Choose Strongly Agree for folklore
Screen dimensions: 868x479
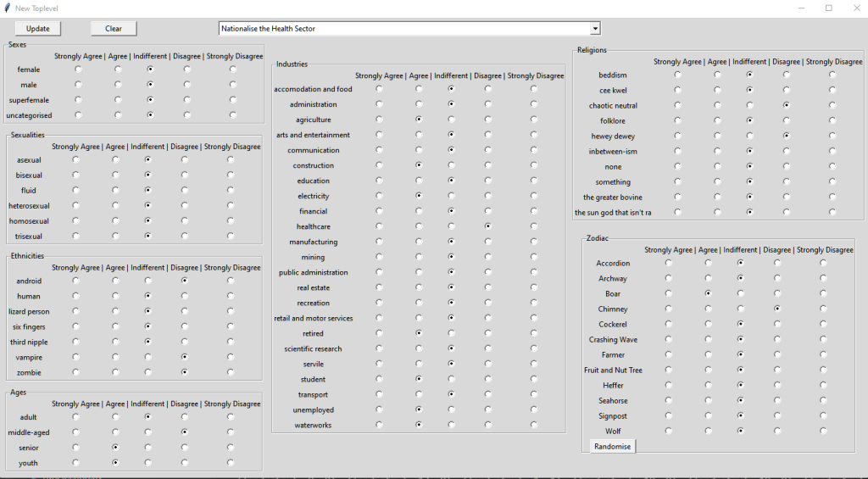[x=677, y=120]
